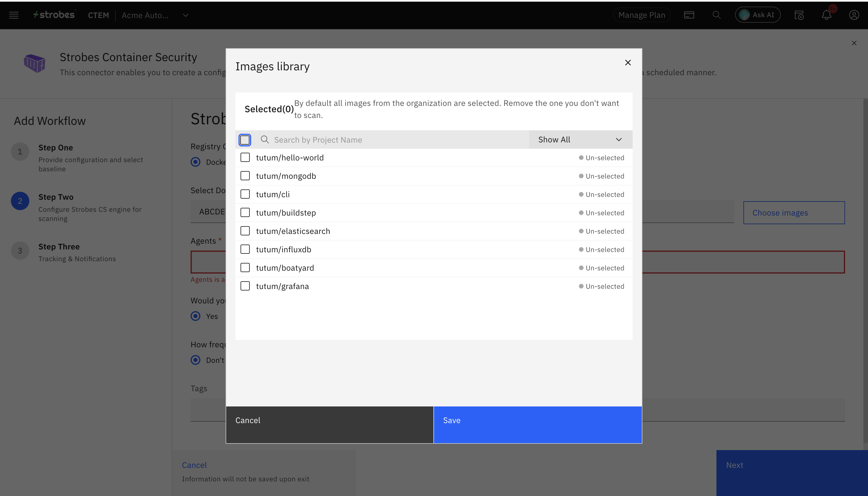Select the tutum/elasticsearch checkbox

245,231
